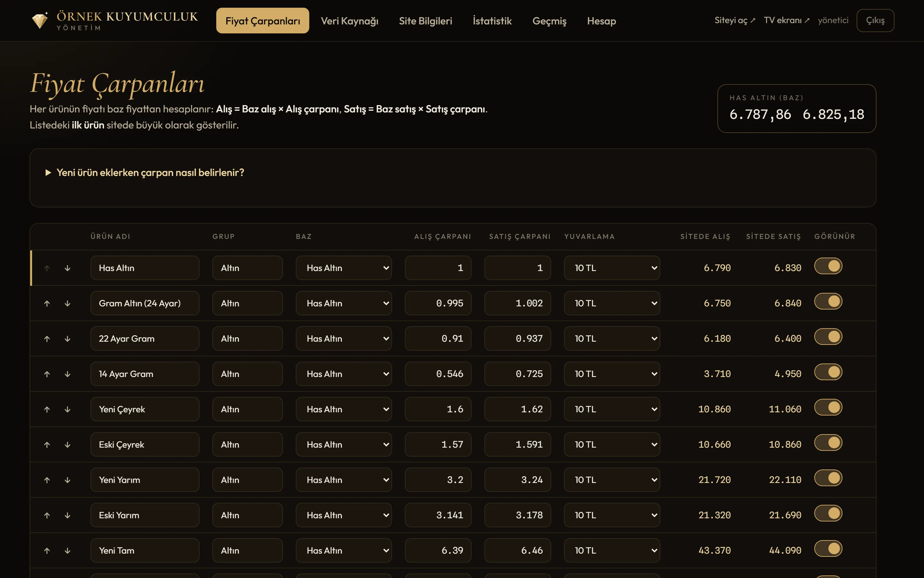Screen dimensions: 924x578
Task: Open the 'Siteyi aç' link
Action: coord(735,20)
